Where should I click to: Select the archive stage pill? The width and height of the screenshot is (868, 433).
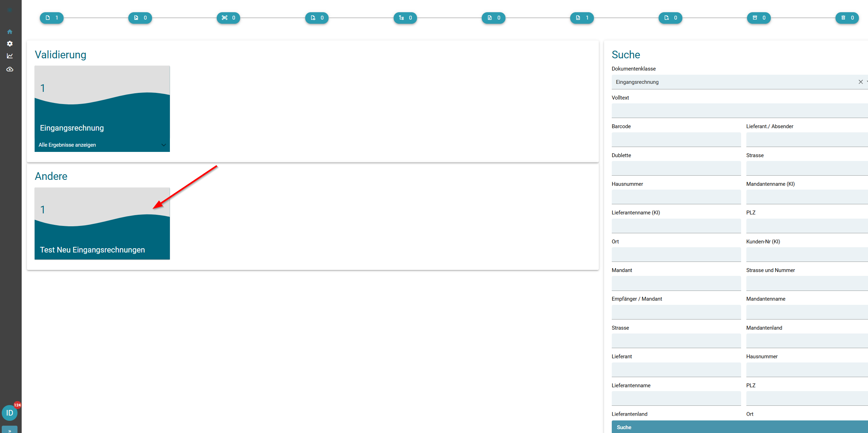click(759, 18)
